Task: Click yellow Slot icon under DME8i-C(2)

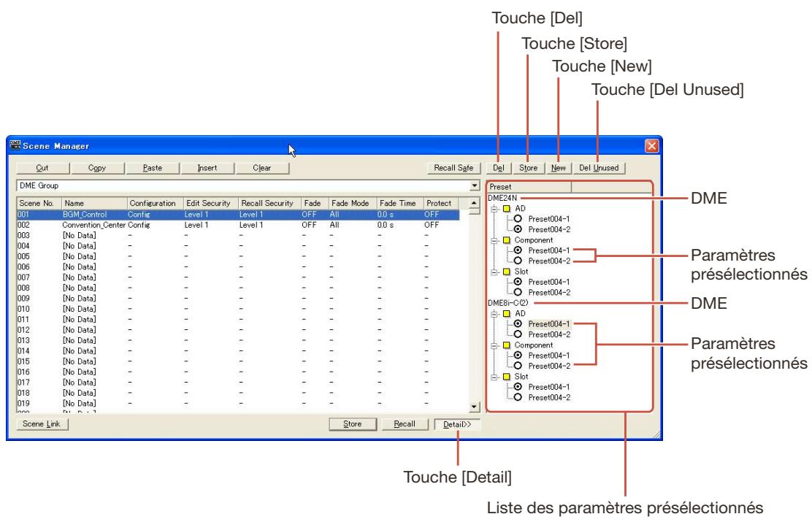Action: (507, 377)
